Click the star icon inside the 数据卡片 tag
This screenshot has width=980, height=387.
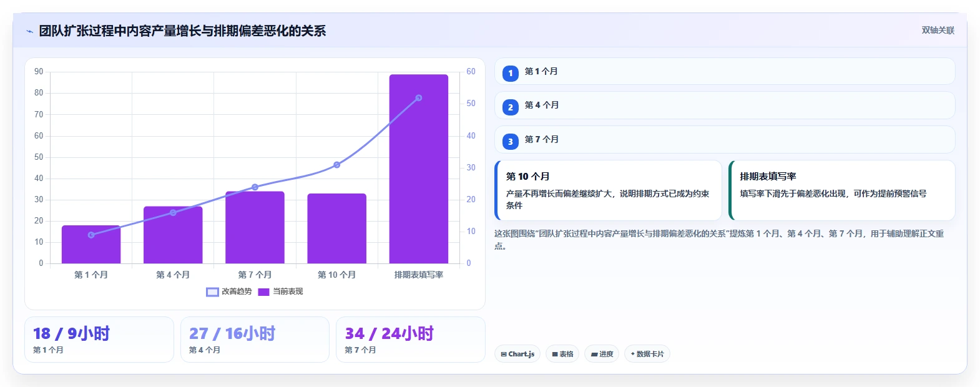pos(632,354)
